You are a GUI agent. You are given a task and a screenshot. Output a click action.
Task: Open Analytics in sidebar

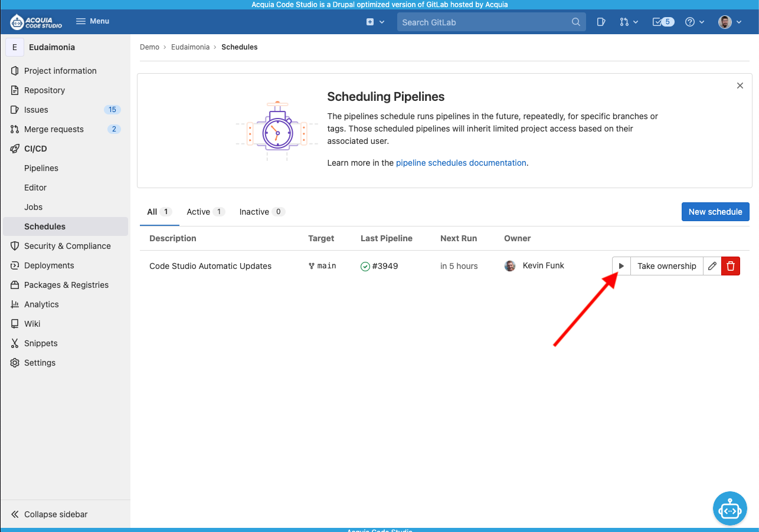[x=66, y=304]
